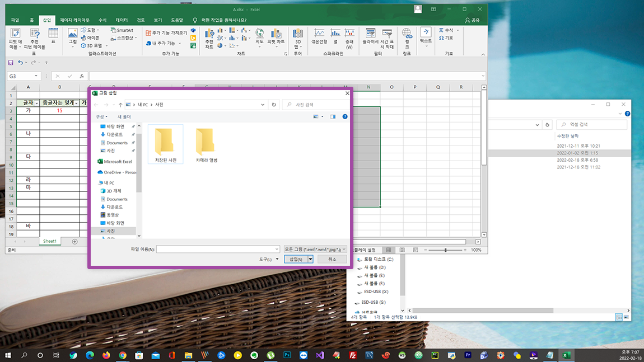Click the dialog Up one level arrow

click(x=120, y=105)
